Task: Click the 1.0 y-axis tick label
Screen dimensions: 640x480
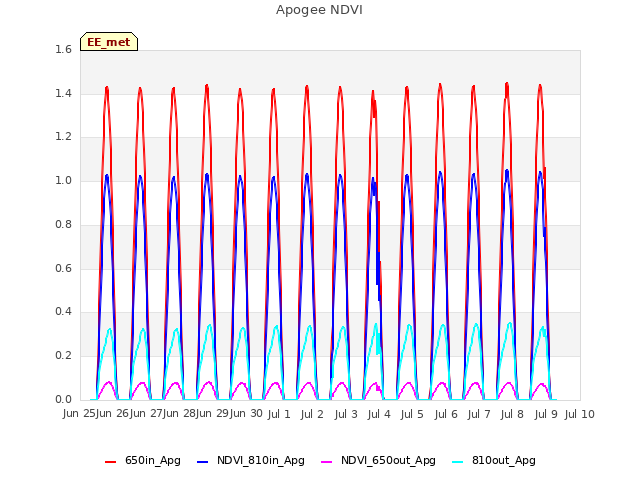Action: click(x=63, y=180)
